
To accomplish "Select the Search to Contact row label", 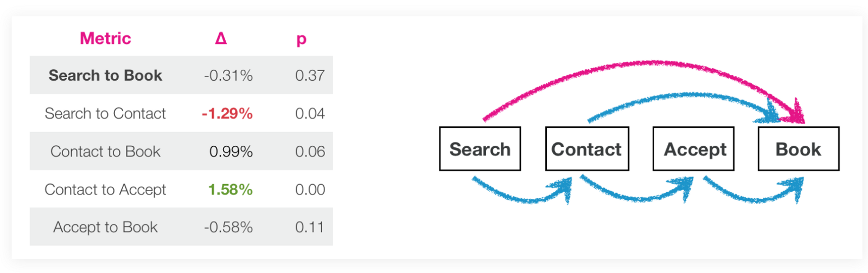I will click(x=105, y=113).
